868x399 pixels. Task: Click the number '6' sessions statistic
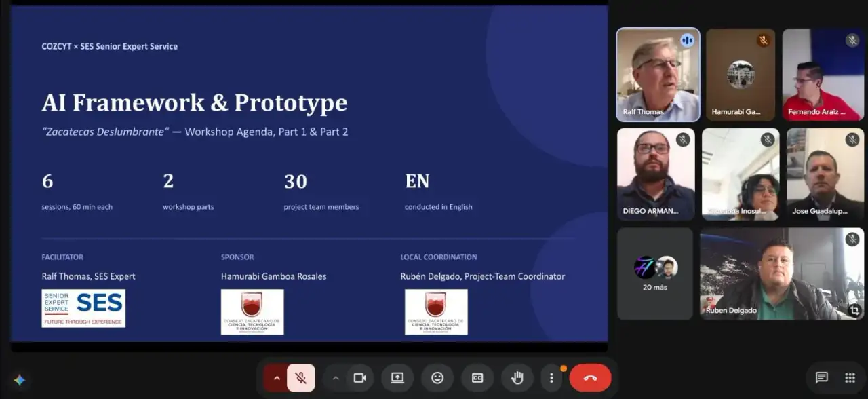click(x=47, y=181)
